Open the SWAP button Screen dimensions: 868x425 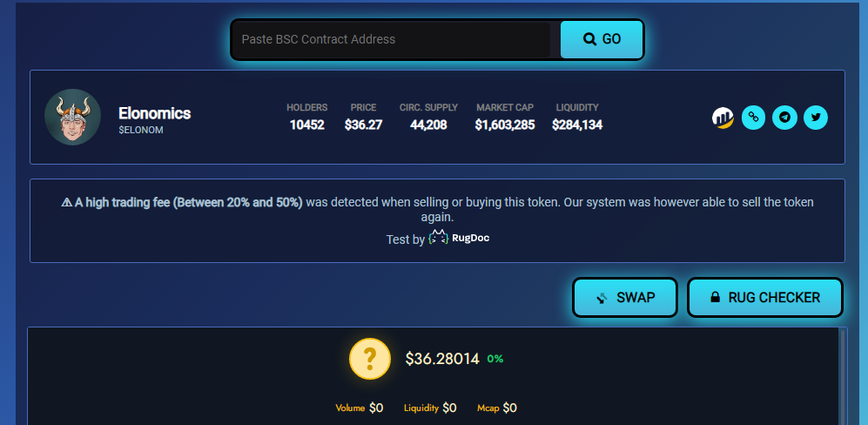click(x=625, y=298)
